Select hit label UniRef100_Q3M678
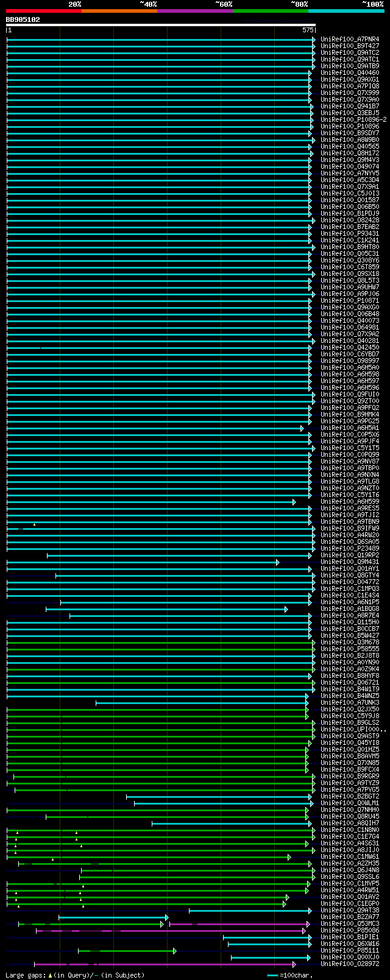The width and height of the screenshot is (390, 980). pos(350,643)
